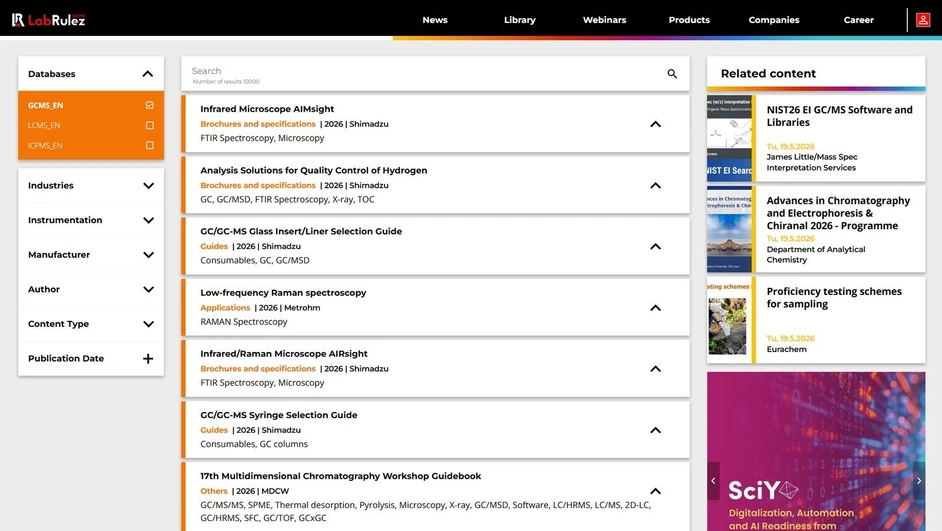
Task: Collapse the Glass Insert/Liner Selection Guide entry
Action: pyautogui.click(x=655, y=247)
